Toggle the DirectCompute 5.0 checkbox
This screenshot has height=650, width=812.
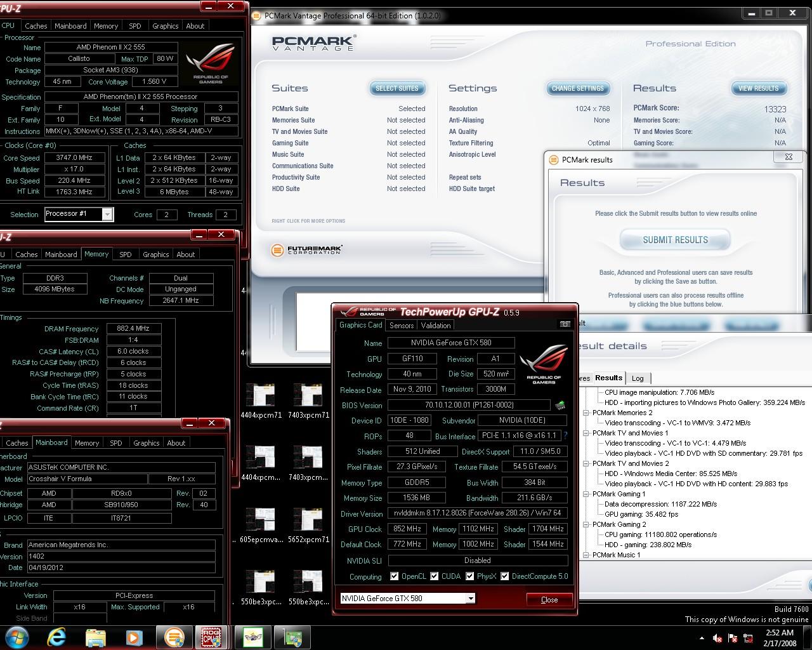click(505, 576)
